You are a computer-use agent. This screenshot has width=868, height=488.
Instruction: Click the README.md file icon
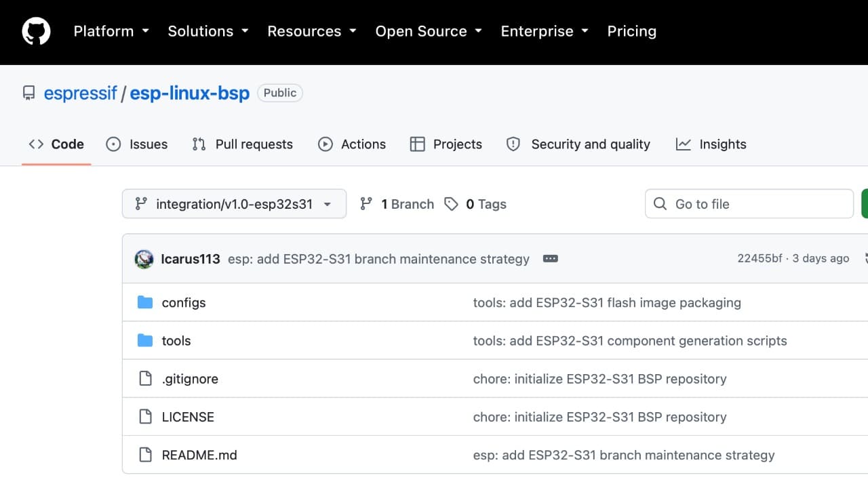(x=145, y=454)
